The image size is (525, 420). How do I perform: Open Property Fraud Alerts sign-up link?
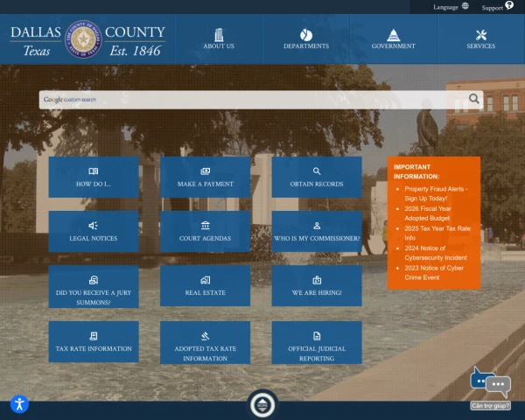(436, 193)
